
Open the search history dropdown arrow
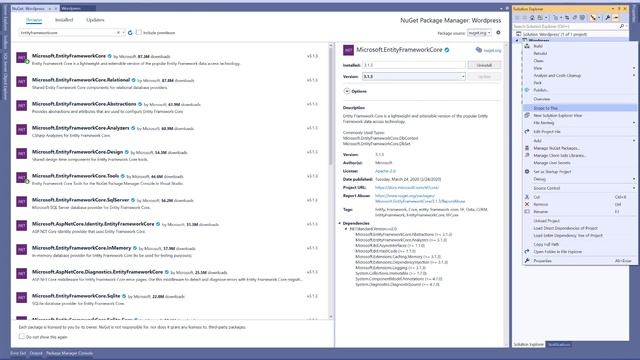pyautogui.click(x=123, y=33)
